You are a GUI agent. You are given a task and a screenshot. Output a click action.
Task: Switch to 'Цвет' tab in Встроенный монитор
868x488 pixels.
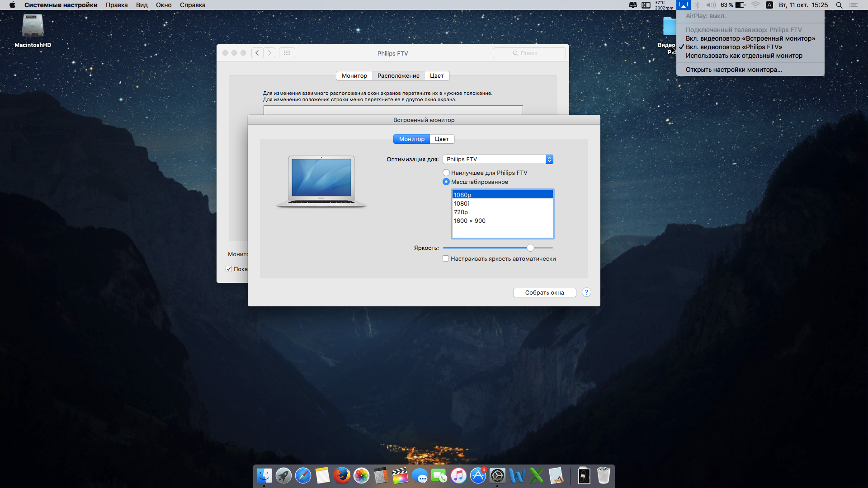click(442, 139)
